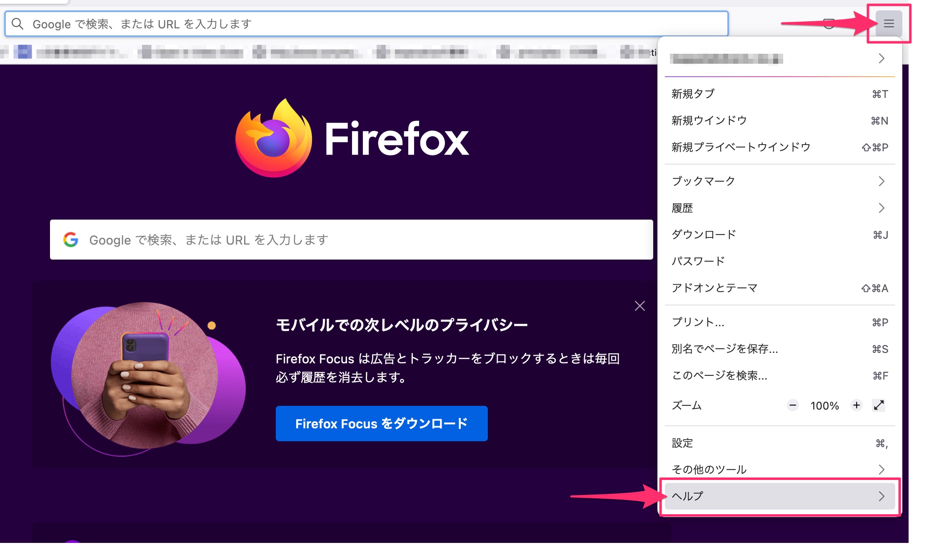Select 新規ウインドウ menu item
The height and width of the screenshot is (560, 929).
(x=780, y=120)
